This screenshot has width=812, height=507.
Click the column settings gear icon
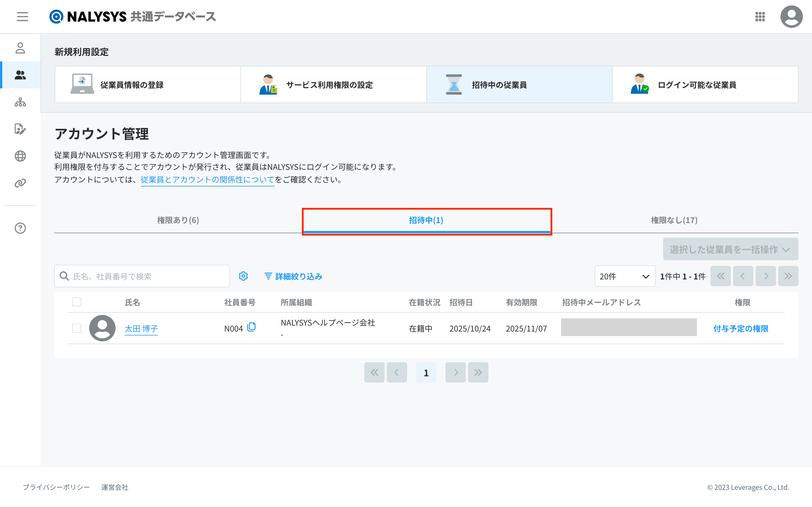243,276
